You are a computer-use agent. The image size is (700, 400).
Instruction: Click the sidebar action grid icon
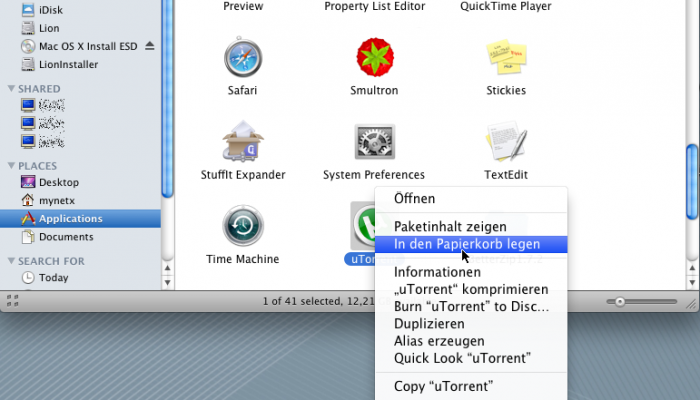pos(13,301)
